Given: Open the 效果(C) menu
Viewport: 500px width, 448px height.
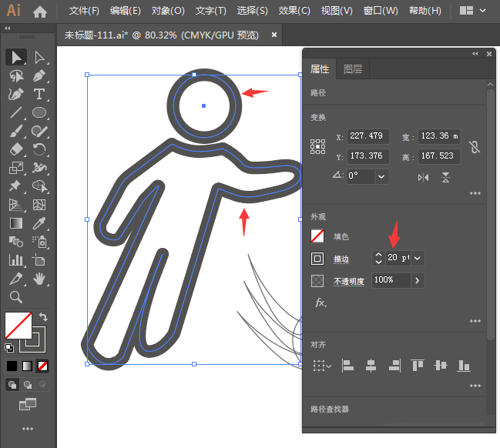Looking at the screenshot, I should pos(294,11).
